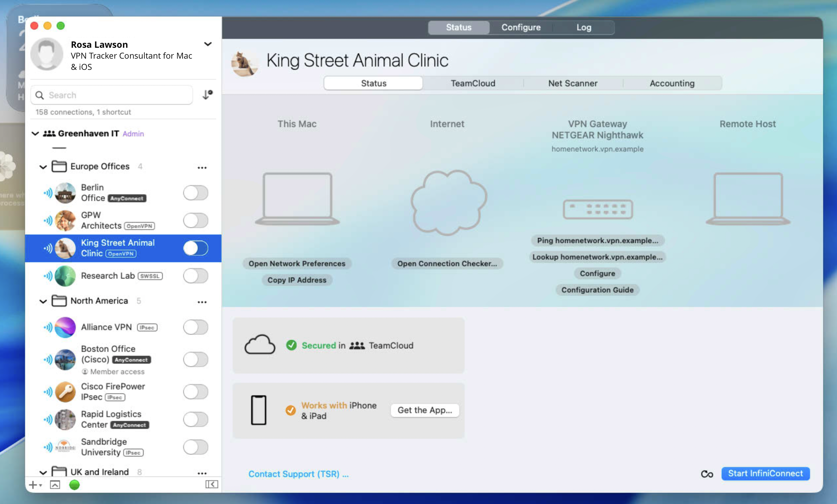Click the image icon next to the plus button
Viewport: 837px width, 504px height.
pos(55,485)
